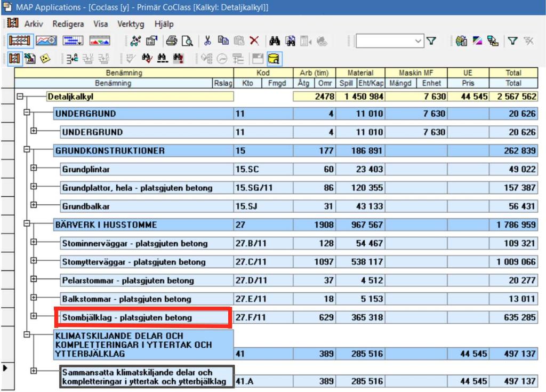Click the code cell 27.C/11
Viewport: 546px width, 392px height.
click(263, 262)
